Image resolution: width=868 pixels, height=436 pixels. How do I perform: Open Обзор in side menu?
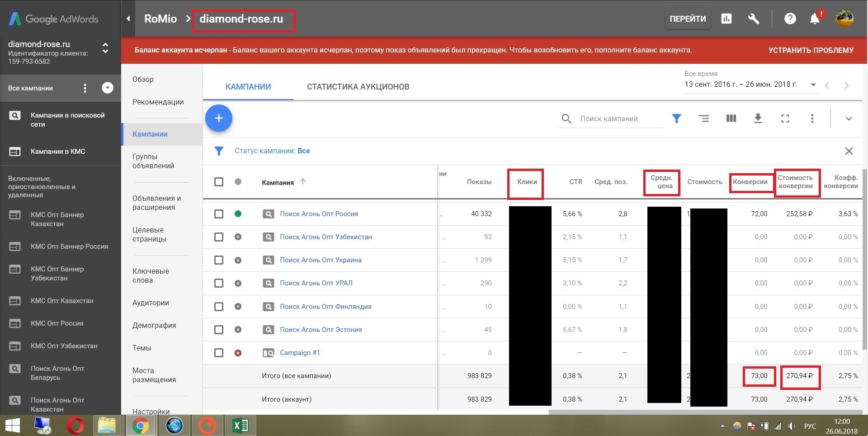click(x=143, y=79)
